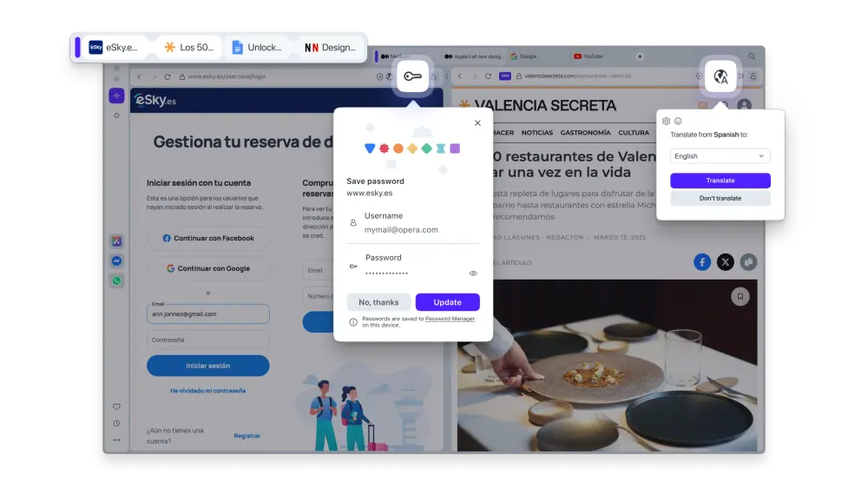Click the Registrar link
The image size is (868, 488).
coord(247,436)
